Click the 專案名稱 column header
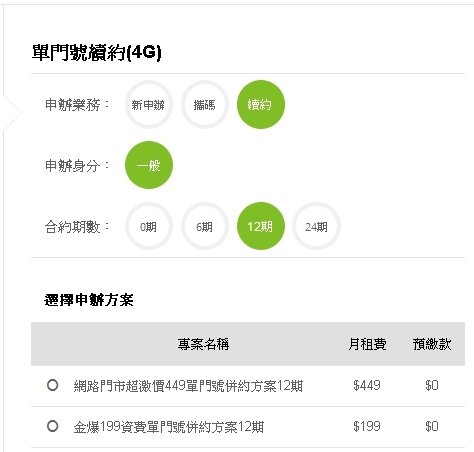 [x=203, y=344]
